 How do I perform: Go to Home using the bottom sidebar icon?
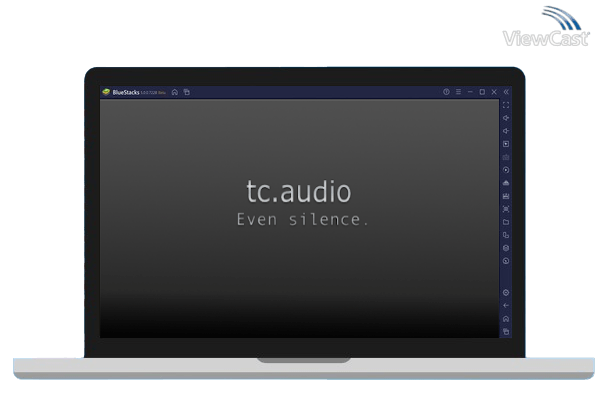click(506, 319)
